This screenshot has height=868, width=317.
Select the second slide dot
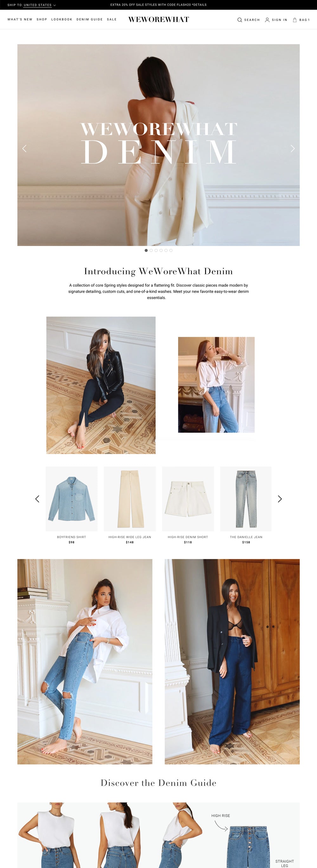[x=151, y=250]
